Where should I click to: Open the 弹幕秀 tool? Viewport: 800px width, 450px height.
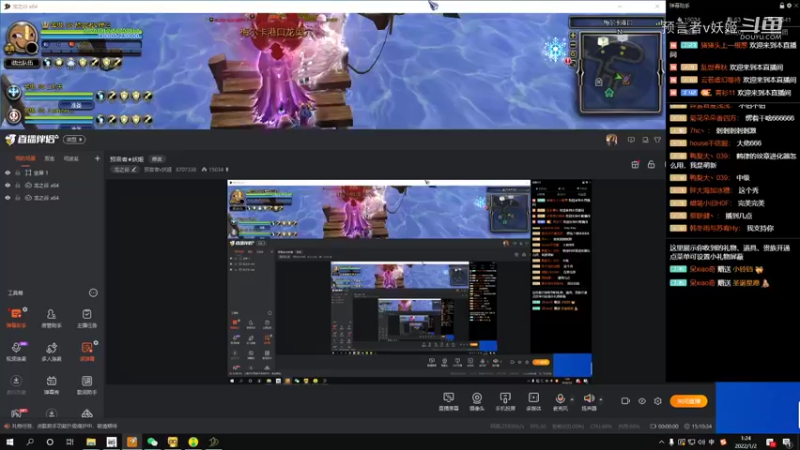[51, 385]
